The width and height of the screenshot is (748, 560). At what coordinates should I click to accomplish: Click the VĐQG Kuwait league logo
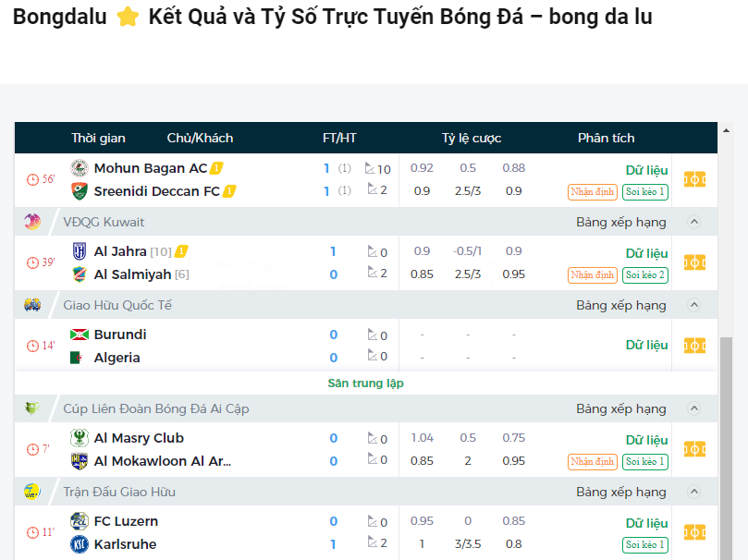coord(33,222)
